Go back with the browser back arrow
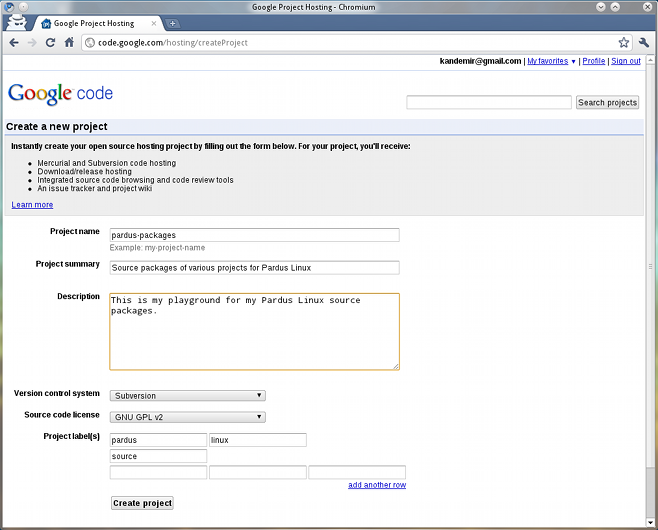 14,42
